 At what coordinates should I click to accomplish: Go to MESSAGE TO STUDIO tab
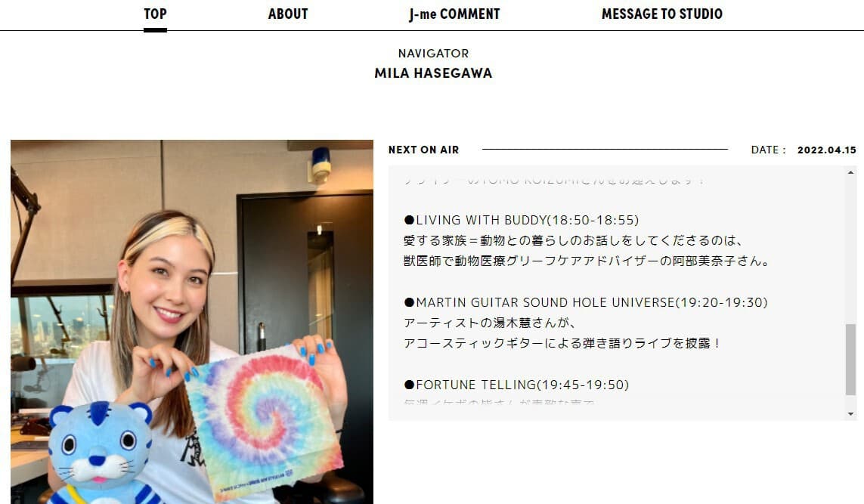[661, 14]
